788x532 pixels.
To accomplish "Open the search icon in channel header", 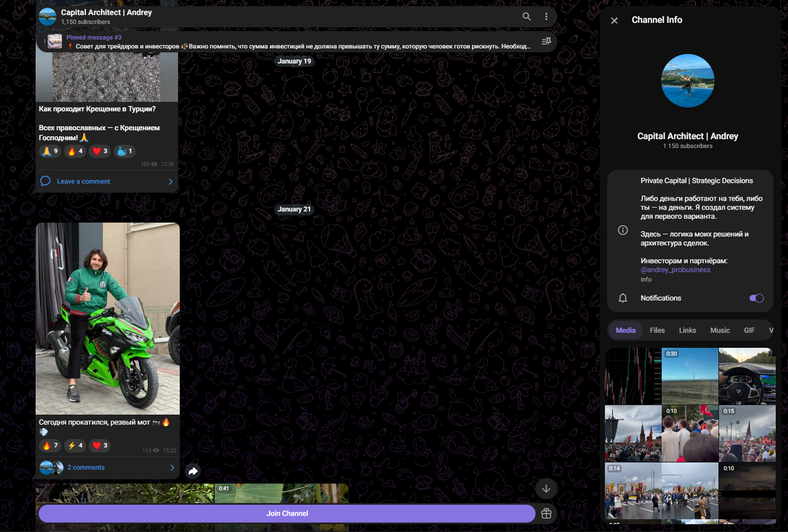I will click(x=526, y=17).
